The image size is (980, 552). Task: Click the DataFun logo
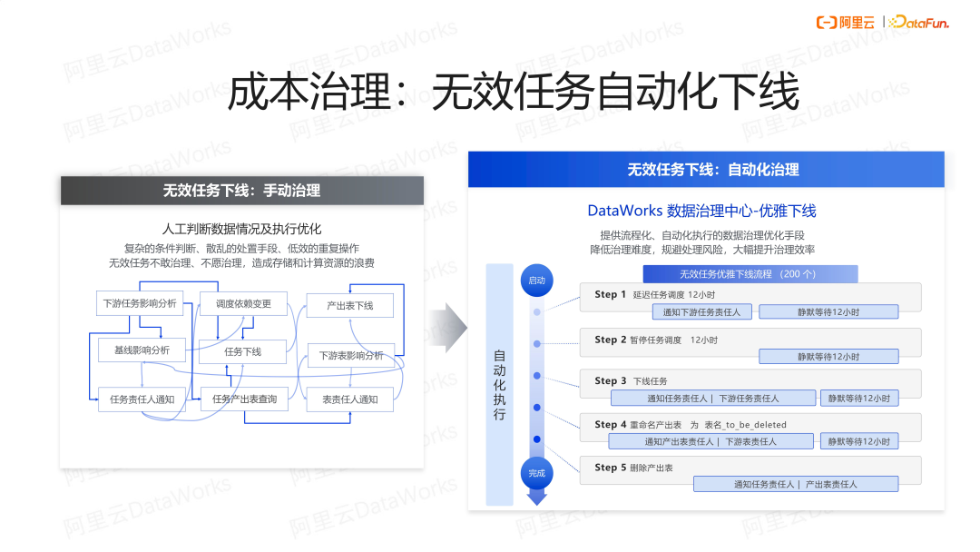[918, 23]
